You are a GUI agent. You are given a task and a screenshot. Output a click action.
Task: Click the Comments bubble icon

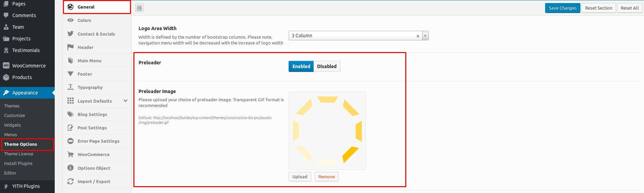pyautogui.click(x=6, y=15)
